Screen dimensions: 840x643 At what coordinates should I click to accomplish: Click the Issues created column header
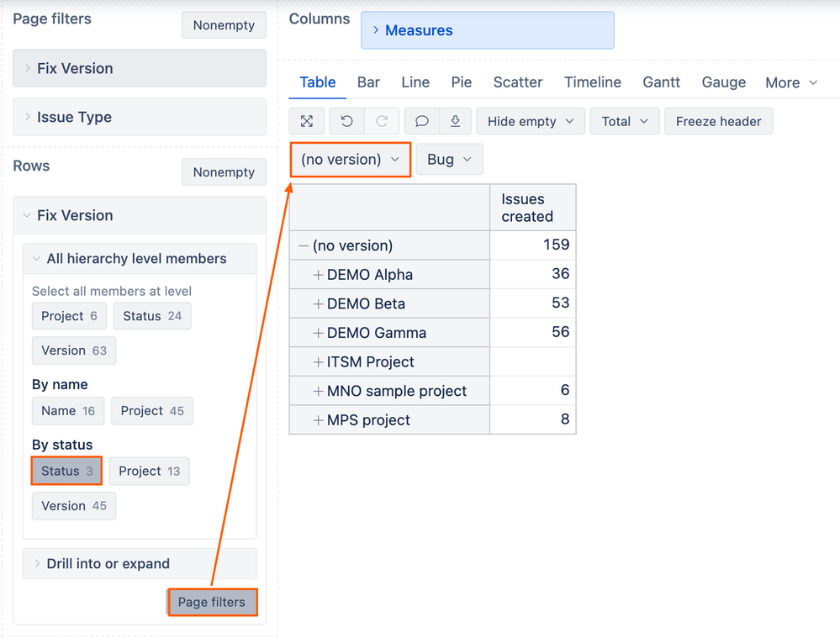[x=532, y=208]
